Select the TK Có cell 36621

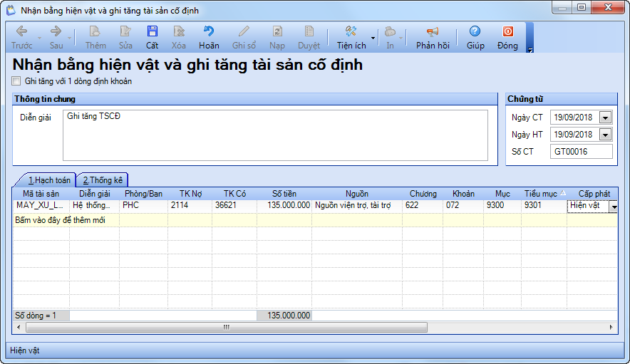click(234, 205)
